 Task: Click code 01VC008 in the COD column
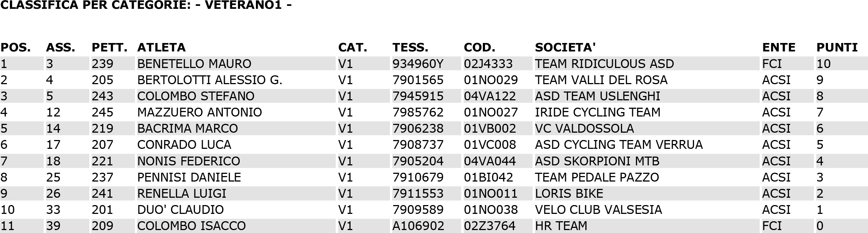click(490, 144)
